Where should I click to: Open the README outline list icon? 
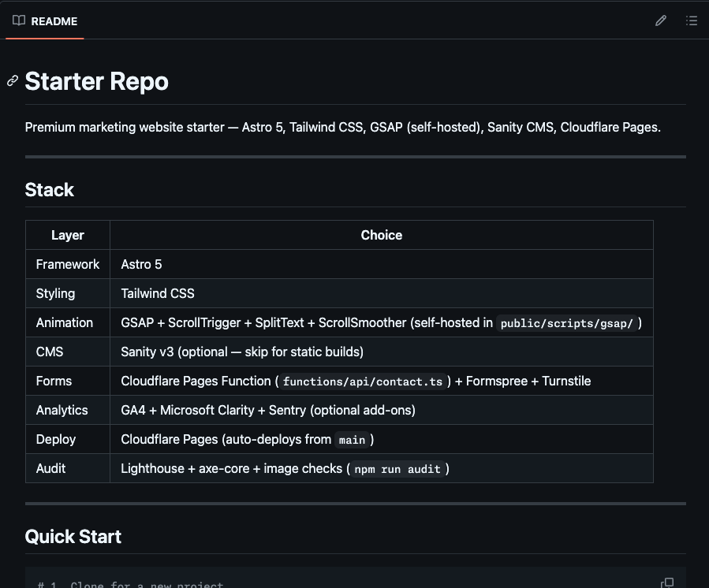[x=692, y=20]
